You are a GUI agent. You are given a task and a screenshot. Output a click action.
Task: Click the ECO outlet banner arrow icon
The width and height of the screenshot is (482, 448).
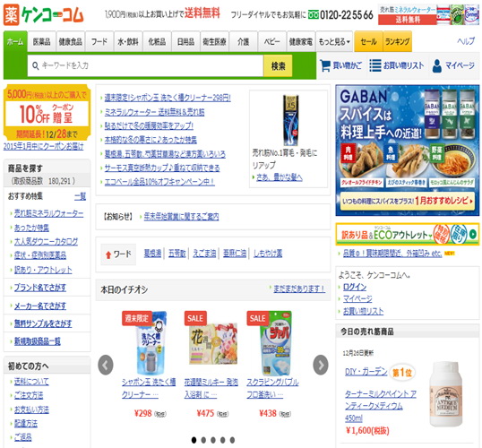coord(473,234)
